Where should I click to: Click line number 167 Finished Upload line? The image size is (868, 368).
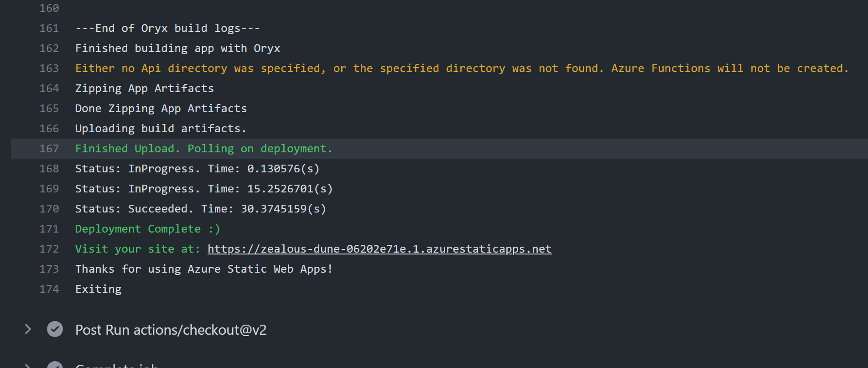coord(48,148)
